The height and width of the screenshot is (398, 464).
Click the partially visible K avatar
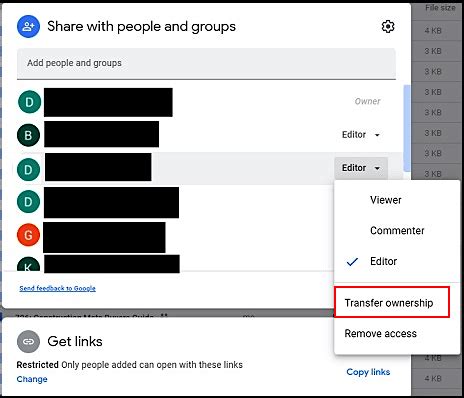tap(28, 264)
